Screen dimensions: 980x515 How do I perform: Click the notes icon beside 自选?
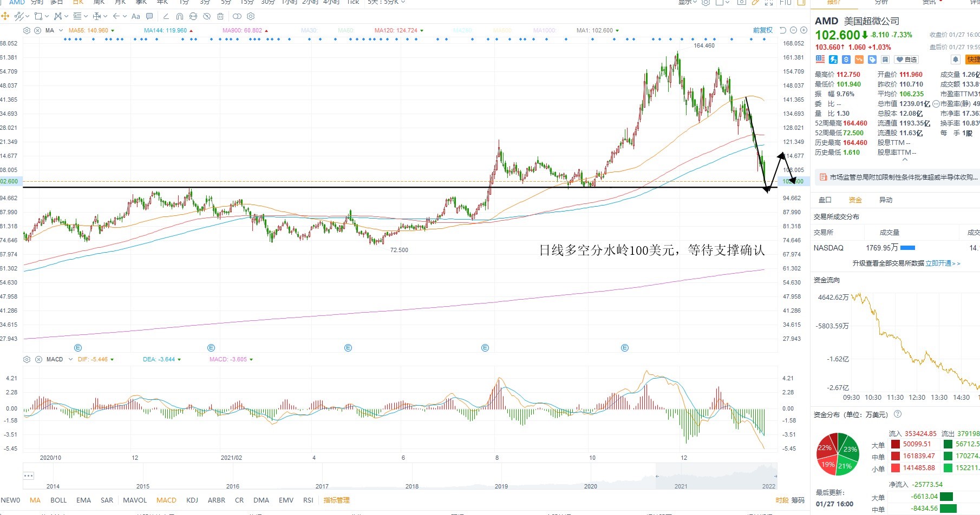pyautogui.click(x=885, y=60)
